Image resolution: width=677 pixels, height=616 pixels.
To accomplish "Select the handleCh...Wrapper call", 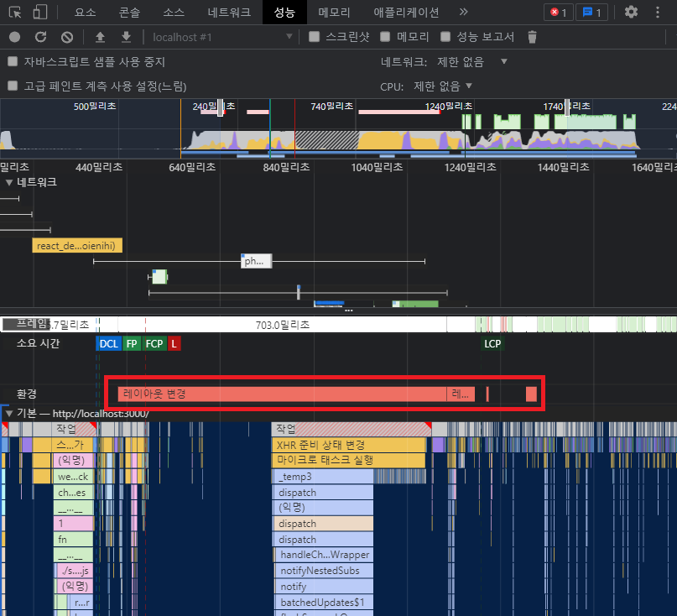I will [x=324, y=555].
